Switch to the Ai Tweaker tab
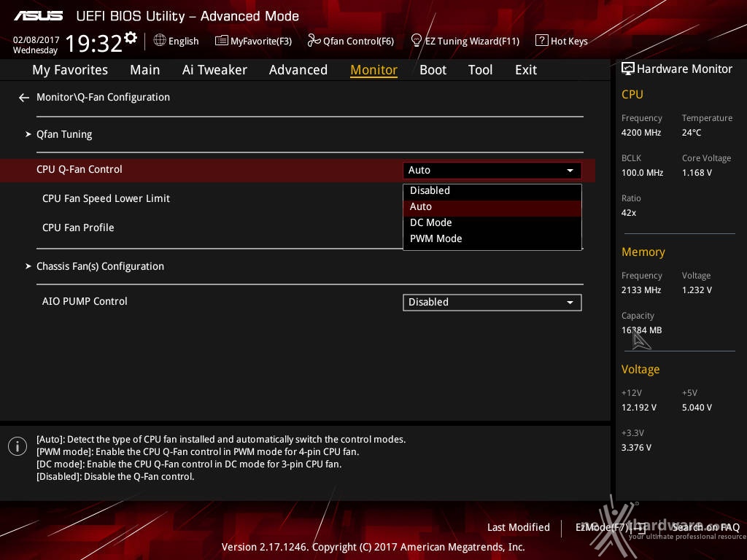 tap(214, 70)
